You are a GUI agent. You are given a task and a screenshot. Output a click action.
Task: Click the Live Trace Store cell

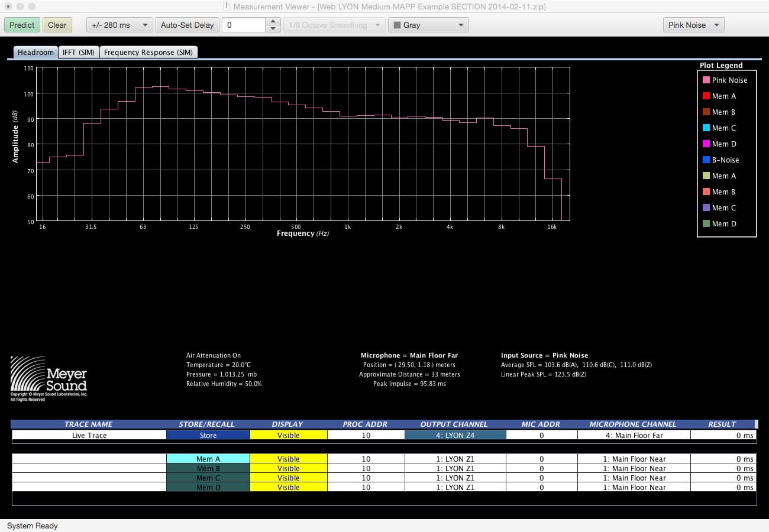click(208, 435)
